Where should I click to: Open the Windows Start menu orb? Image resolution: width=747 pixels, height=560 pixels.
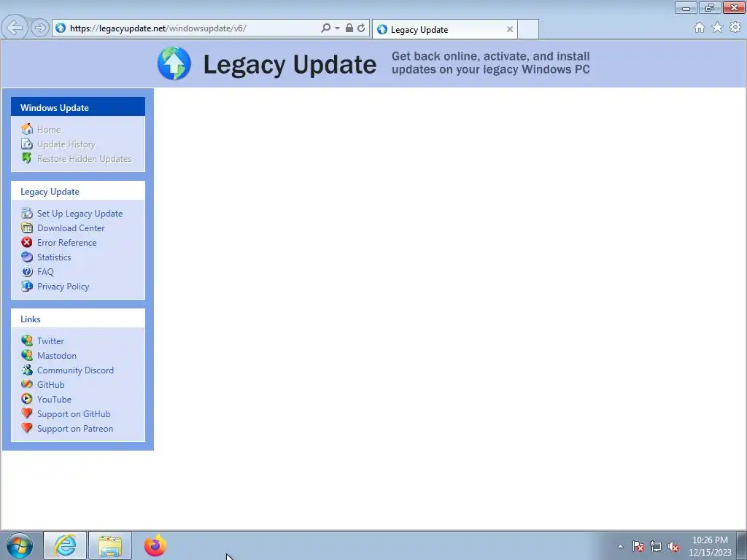pyautogui.click(x=20, y=545)
